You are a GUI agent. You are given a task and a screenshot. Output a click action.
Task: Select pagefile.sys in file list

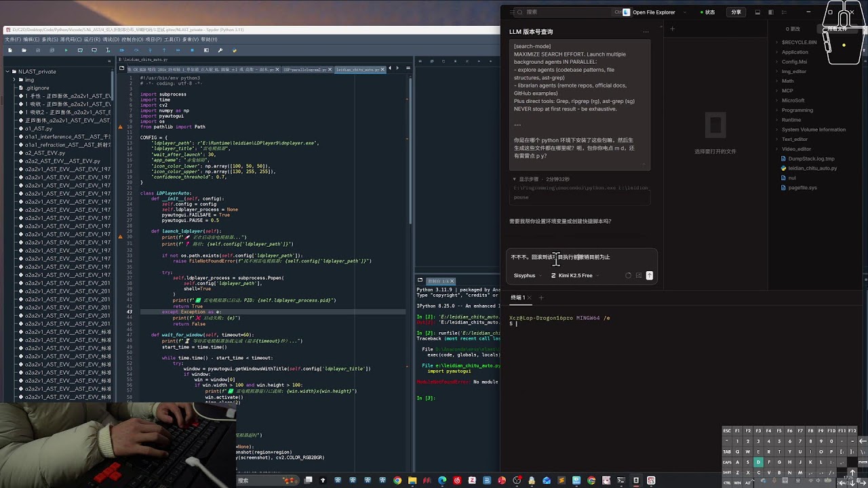point(802,188)
